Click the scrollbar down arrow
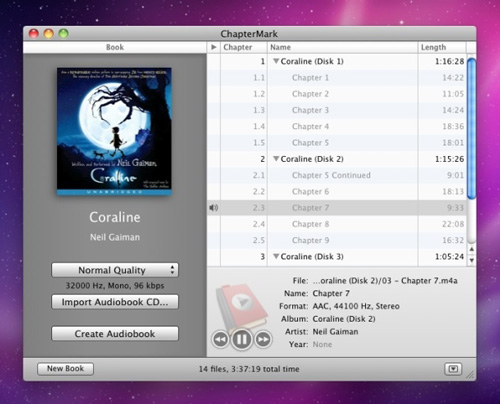Viewport: 500px width, 404px height. [x=471, y=260]
